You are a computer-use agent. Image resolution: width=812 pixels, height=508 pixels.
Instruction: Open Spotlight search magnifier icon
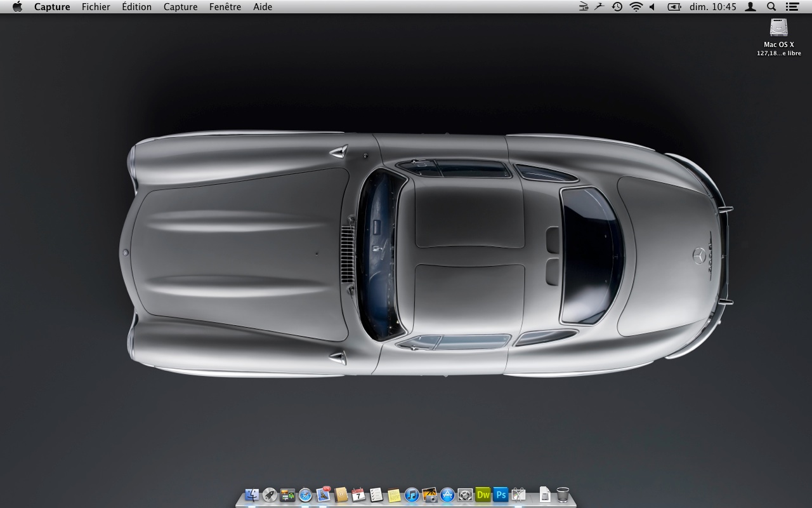click(x=771, y=7)
